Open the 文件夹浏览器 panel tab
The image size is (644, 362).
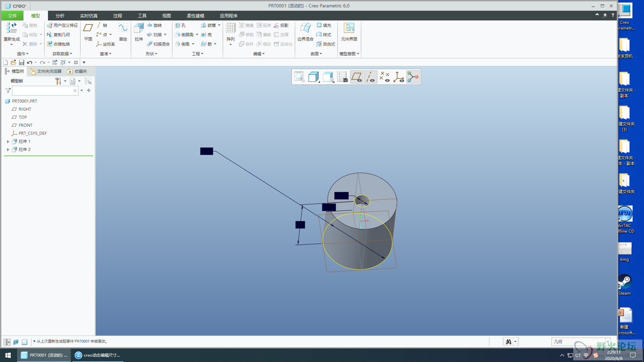[46, 71]
